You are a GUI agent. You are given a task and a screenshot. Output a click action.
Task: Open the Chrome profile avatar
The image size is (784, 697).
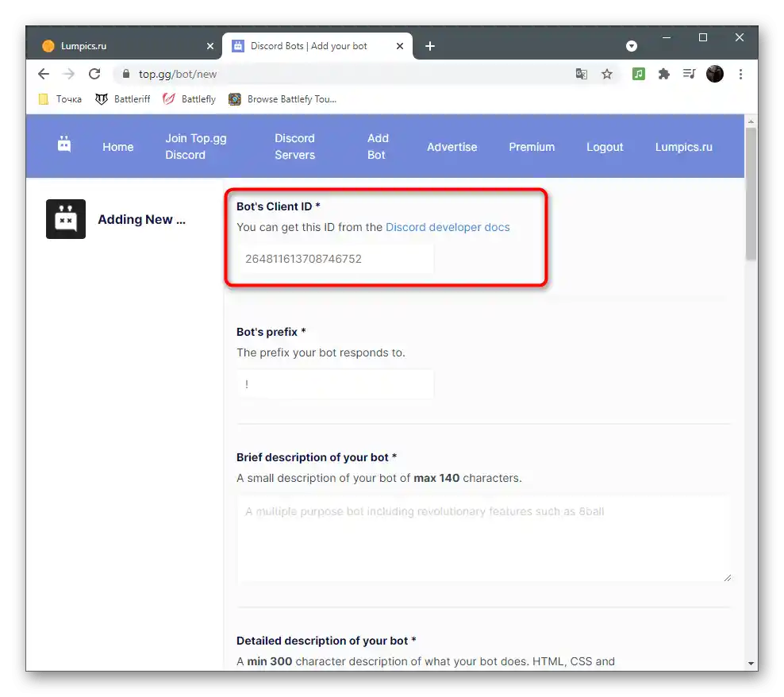coord(715,74)
